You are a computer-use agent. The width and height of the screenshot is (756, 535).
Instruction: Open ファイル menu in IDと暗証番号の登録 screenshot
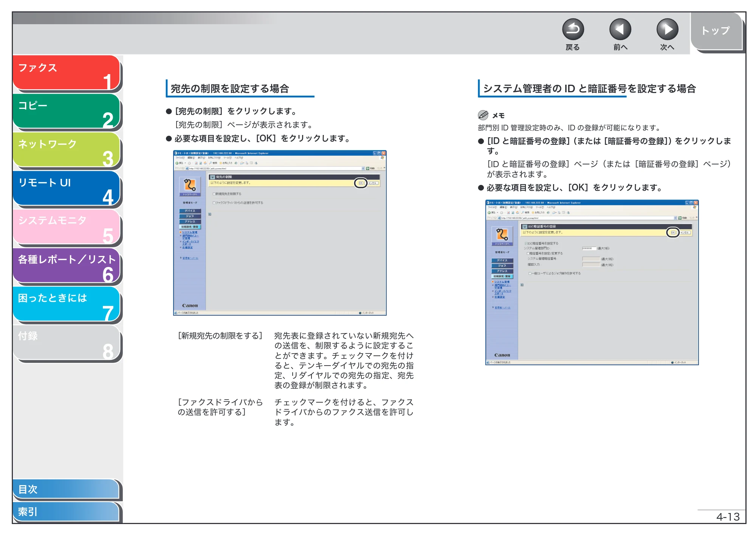(x=492, y=207)
